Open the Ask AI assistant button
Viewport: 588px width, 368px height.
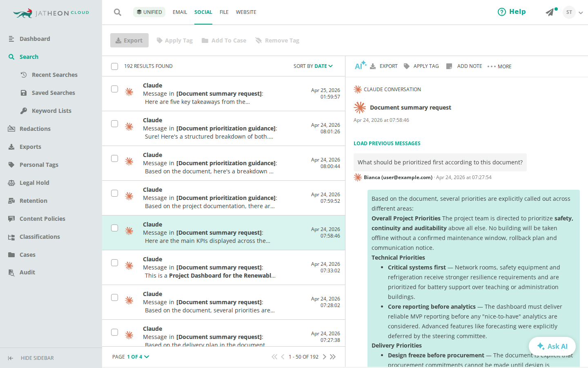(x=552, y=346)
